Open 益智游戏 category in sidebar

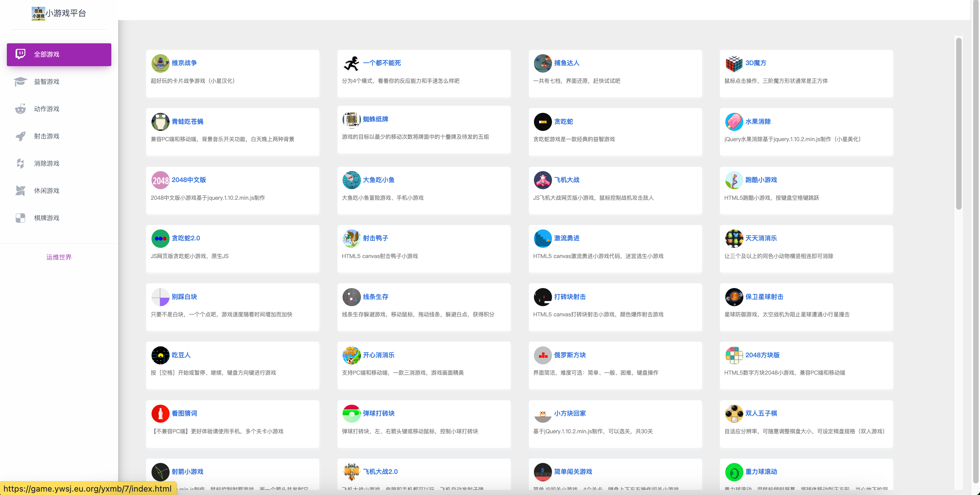[x=46, y=81]
